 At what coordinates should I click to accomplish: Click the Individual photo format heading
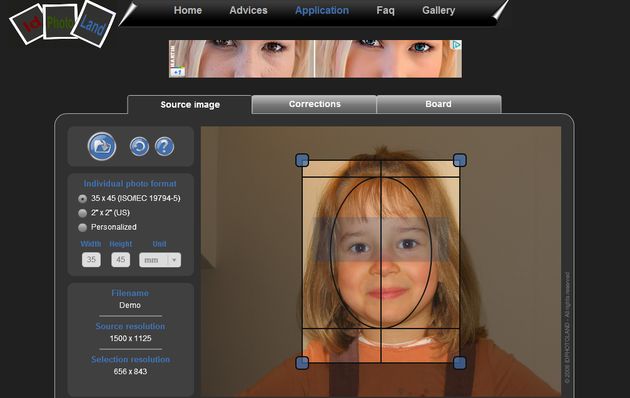tap(130, 184)
